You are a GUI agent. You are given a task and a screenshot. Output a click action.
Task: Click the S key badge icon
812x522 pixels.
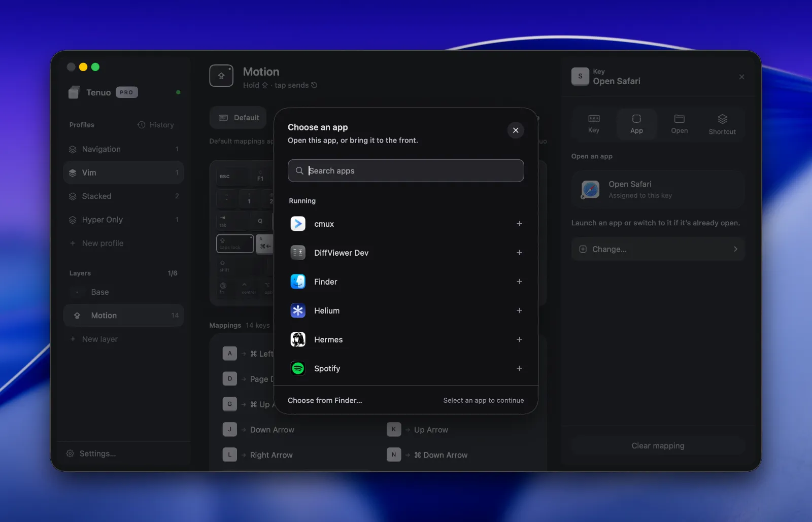(580, 76)
